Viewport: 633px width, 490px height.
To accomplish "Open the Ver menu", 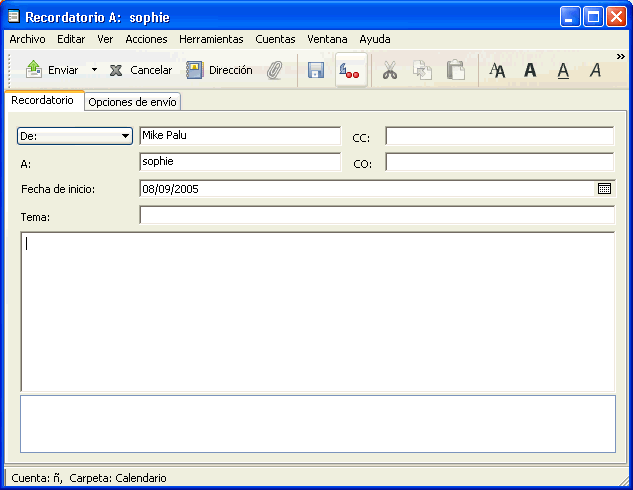I will [105, 39].
